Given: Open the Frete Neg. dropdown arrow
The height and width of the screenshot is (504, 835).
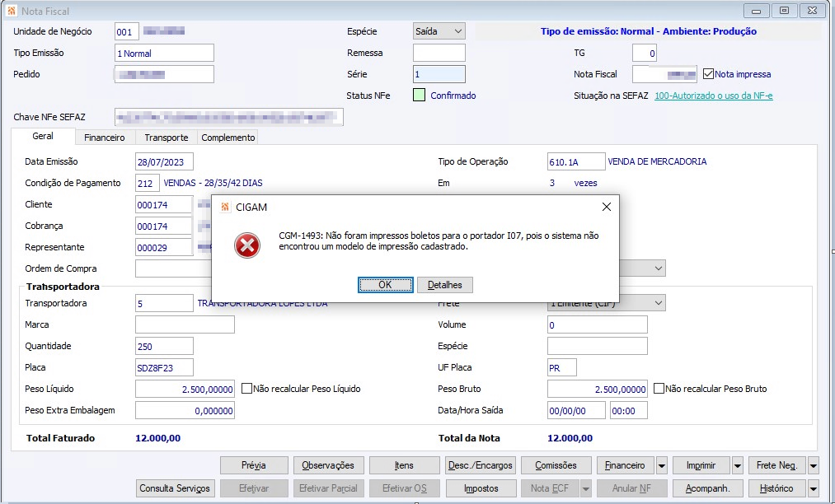Looking at the screenshot, I should tap(814, 465).
